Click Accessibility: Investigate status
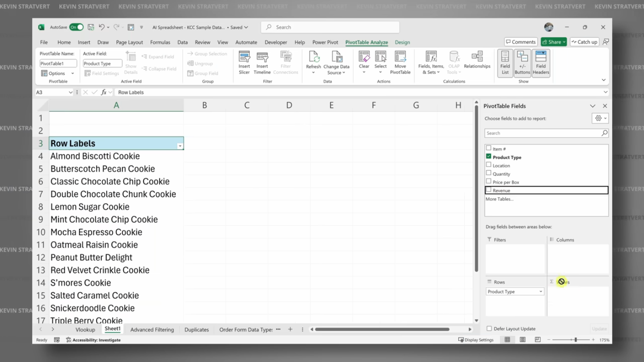Viewport: 644px width, 362px height. tap(93, 340)
